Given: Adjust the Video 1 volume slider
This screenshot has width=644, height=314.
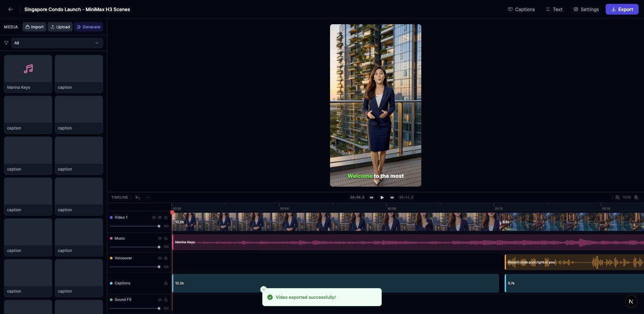Looking at the screenshot, I should 135,226.
